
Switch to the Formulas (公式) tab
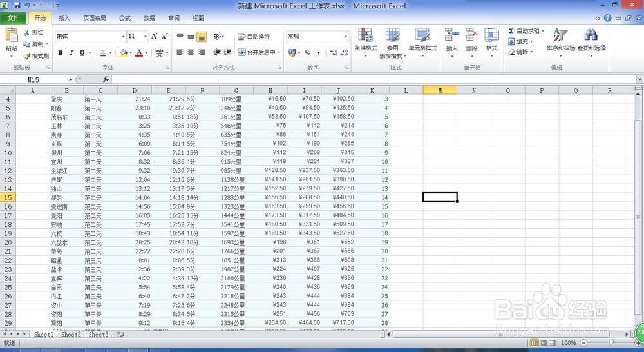click(x=125, y=18)
